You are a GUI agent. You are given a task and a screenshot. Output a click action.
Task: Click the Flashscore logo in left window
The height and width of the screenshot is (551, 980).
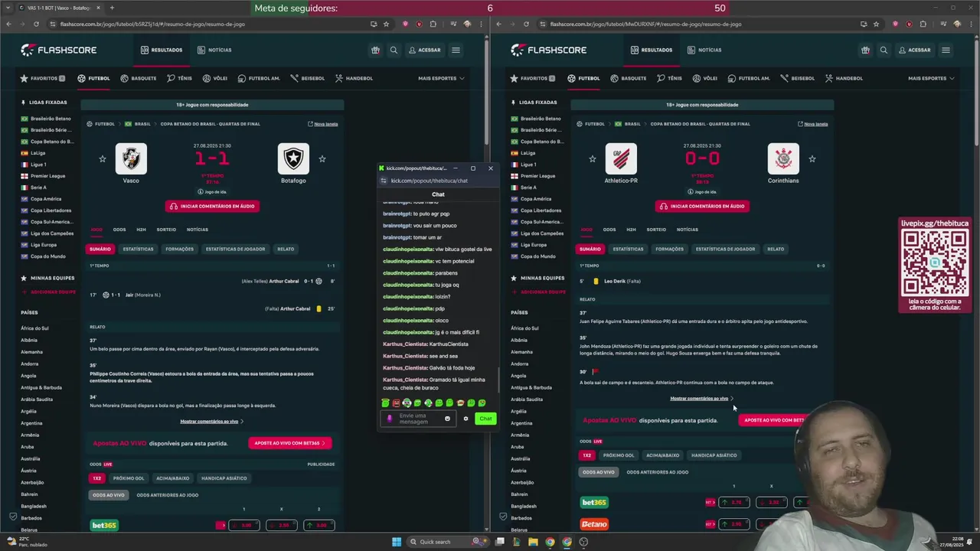[x=57, y=50]
